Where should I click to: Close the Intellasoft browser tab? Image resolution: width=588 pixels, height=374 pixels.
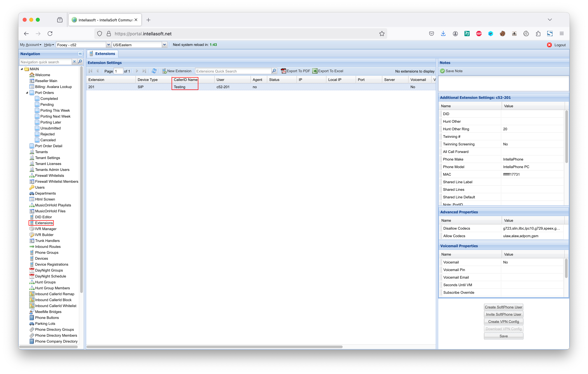tap(136, 20)
